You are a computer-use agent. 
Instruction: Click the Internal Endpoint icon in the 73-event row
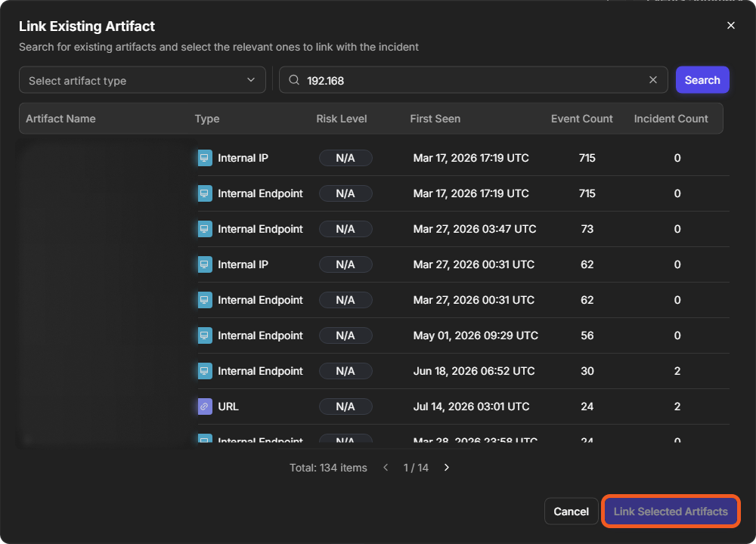click(205, 230)
